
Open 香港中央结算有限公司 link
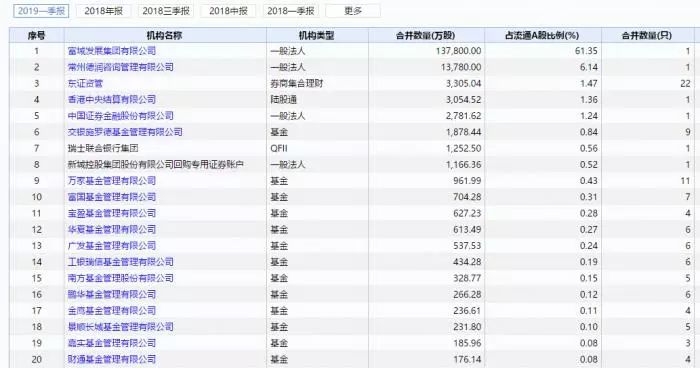pos(112,100)
